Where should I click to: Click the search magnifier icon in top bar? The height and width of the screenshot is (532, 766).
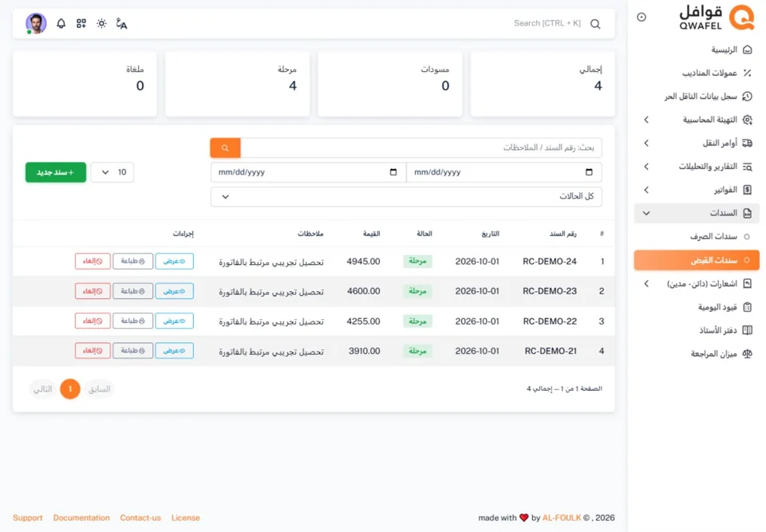595,24
